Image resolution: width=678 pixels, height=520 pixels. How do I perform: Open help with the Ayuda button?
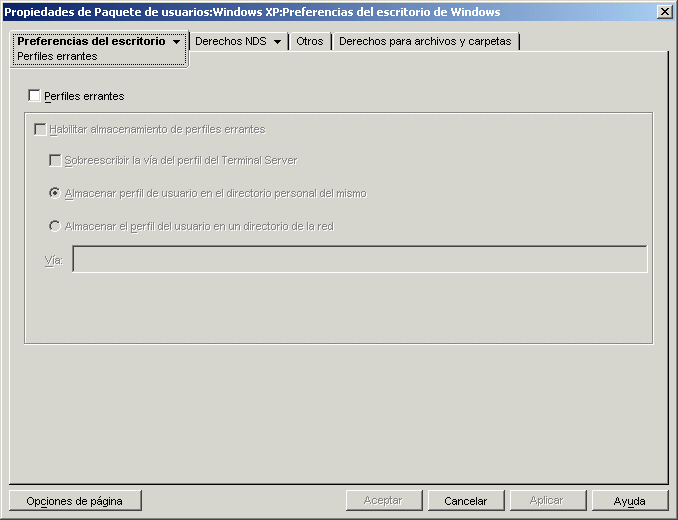[630, 501]
